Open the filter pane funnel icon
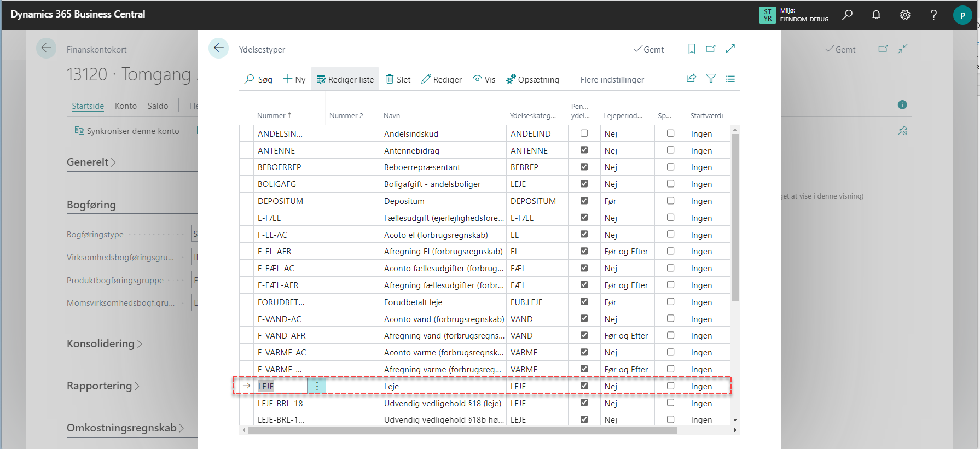 click(711, 79)
